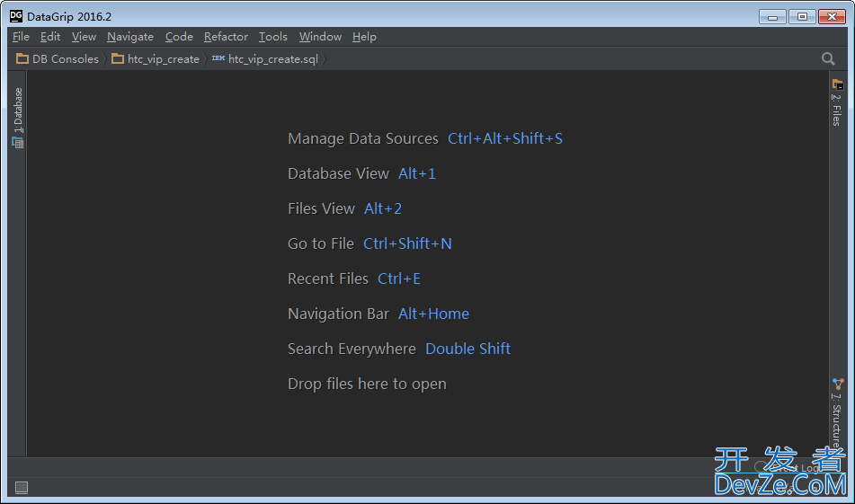Image resolution: width=855 pixels, height=504 pixels.
Task: Click the DataGrip logo in title bar
Action: (x=16, y=16)
